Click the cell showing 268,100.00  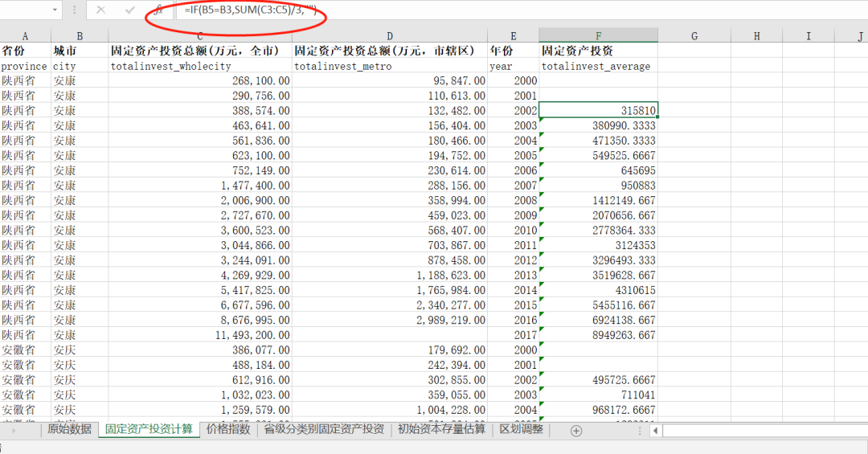(x=200, y=81)
